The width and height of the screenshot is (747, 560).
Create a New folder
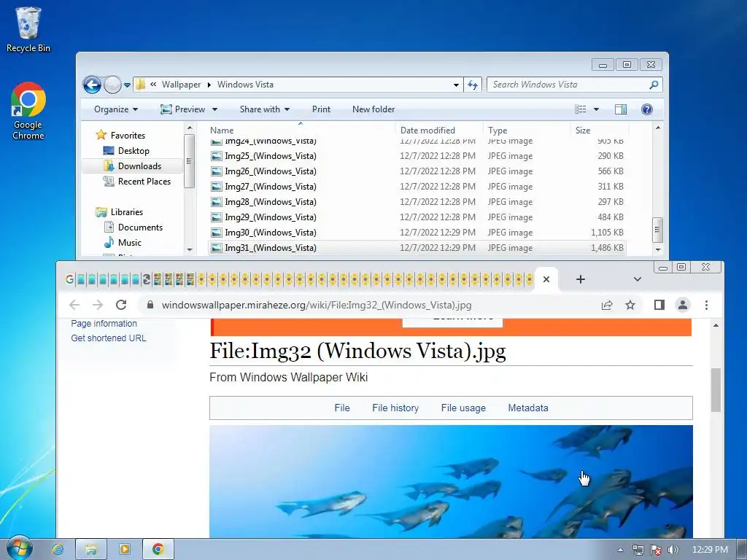pos(373,109)
